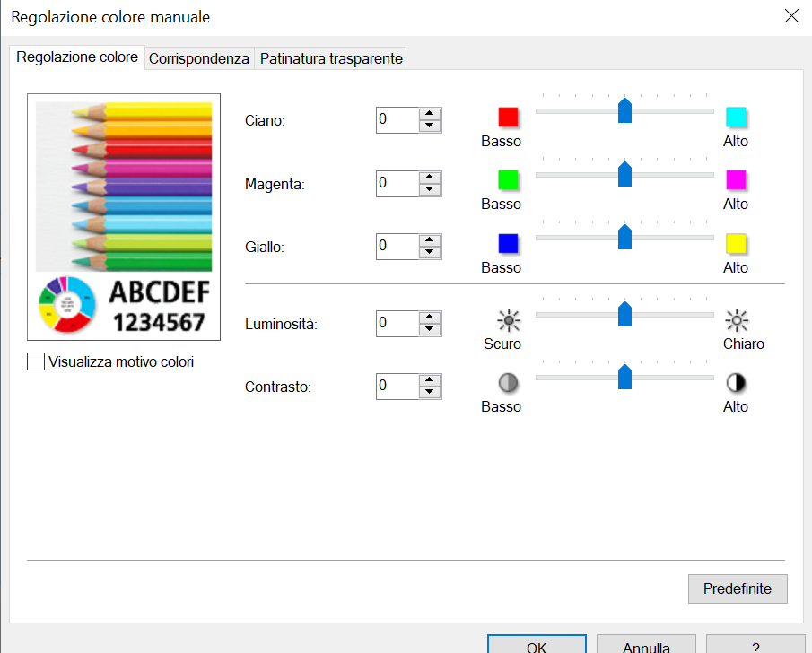Click the Contrasto slider thumb
This screenshot has height=653, width=812.
[x=625, y=377]
